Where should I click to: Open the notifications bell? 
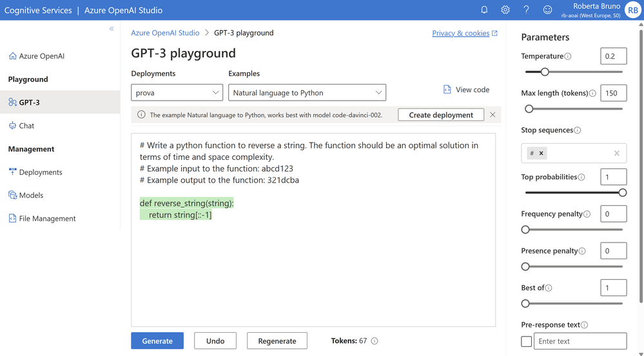(484, 10)
